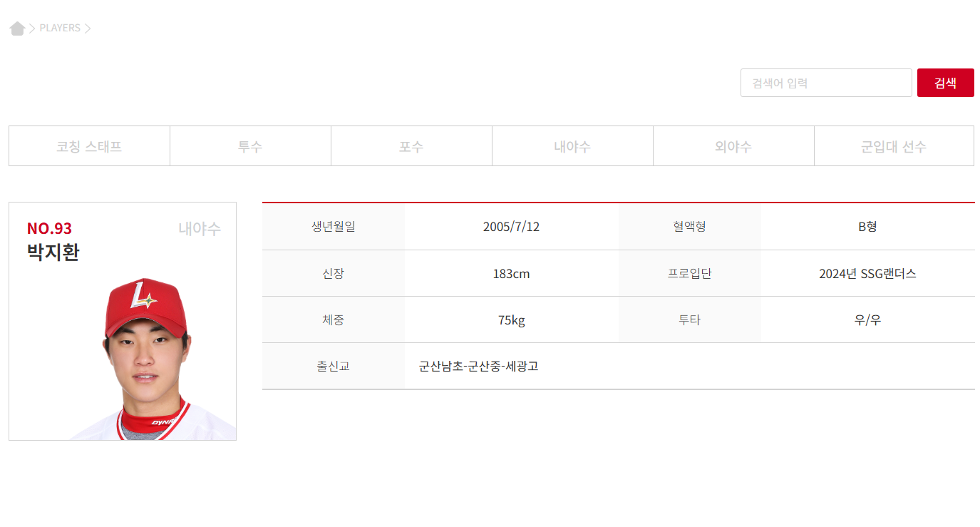Click the 내야수 position label on card
This screenshot has height=527, width=980.
[x=198, y=229]
